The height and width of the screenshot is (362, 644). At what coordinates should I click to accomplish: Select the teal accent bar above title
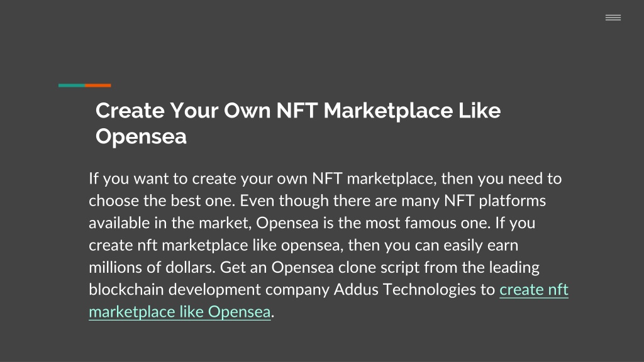point(72,85)
